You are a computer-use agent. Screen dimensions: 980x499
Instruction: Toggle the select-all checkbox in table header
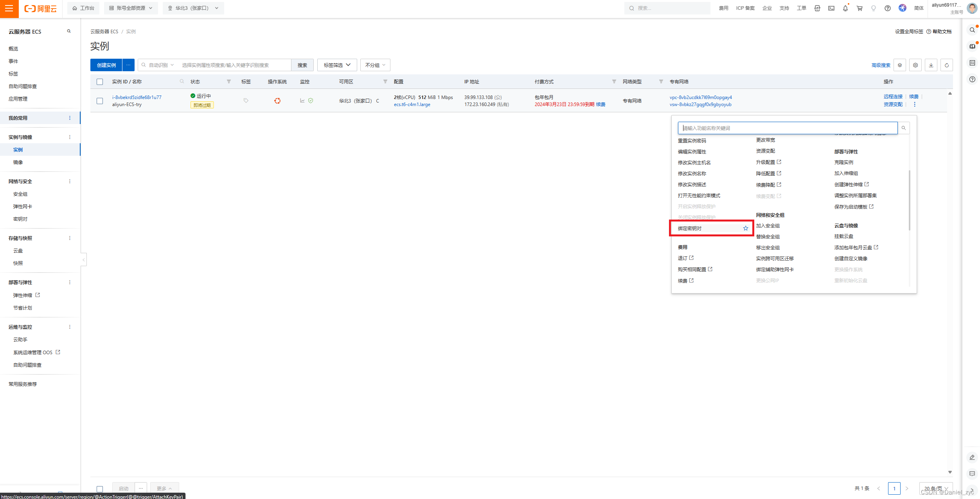pyautogui.click(x=100, y=82)
